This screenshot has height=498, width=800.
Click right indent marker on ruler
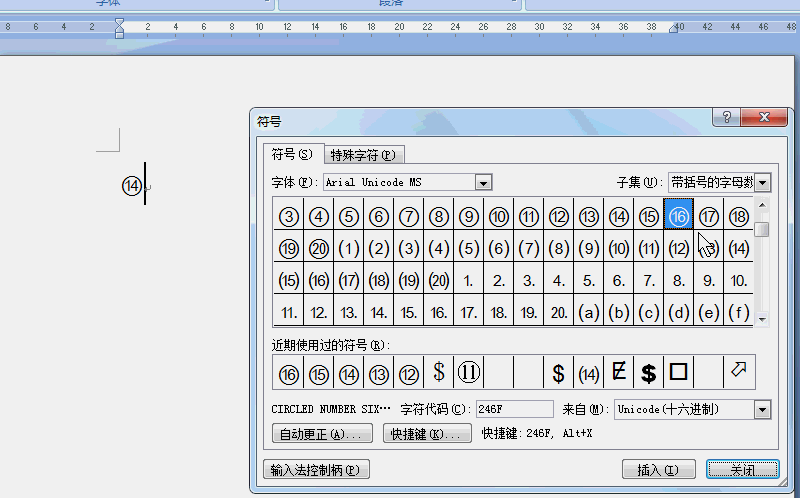(x=673, y=29)
